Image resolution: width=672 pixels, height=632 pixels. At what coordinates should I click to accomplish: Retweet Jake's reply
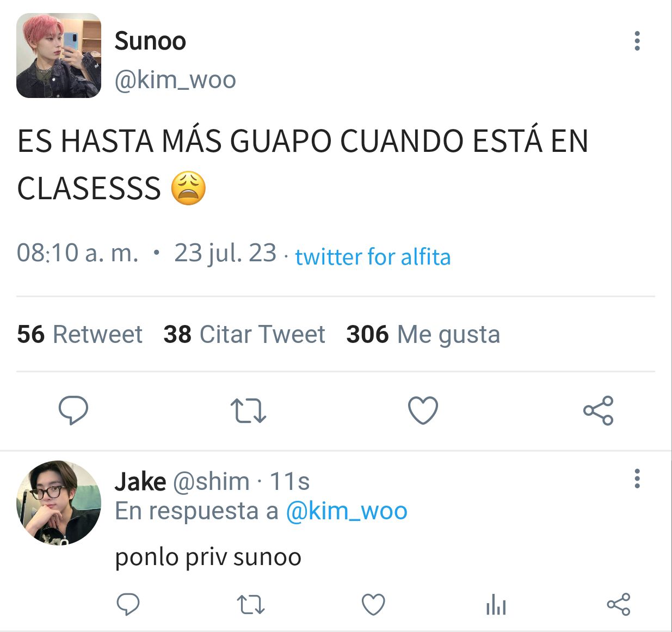(251, 604)
